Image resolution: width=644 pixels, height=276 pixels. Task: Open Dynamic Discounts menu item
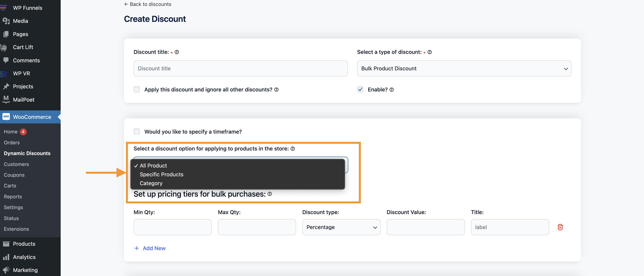27,153
